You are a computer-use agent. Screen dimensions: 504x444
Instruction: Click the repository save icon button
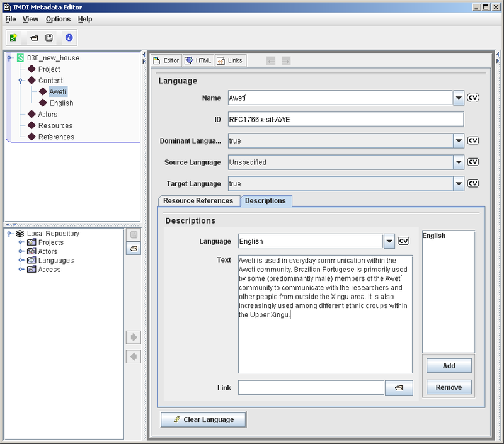tap(134, 235)
